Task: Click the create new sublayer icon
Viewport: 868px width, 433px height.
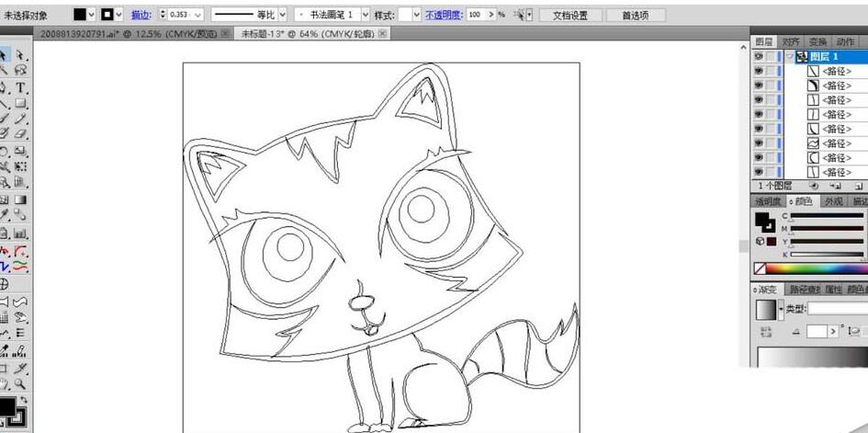Action: pyautogui.click(x=836, y=187)
